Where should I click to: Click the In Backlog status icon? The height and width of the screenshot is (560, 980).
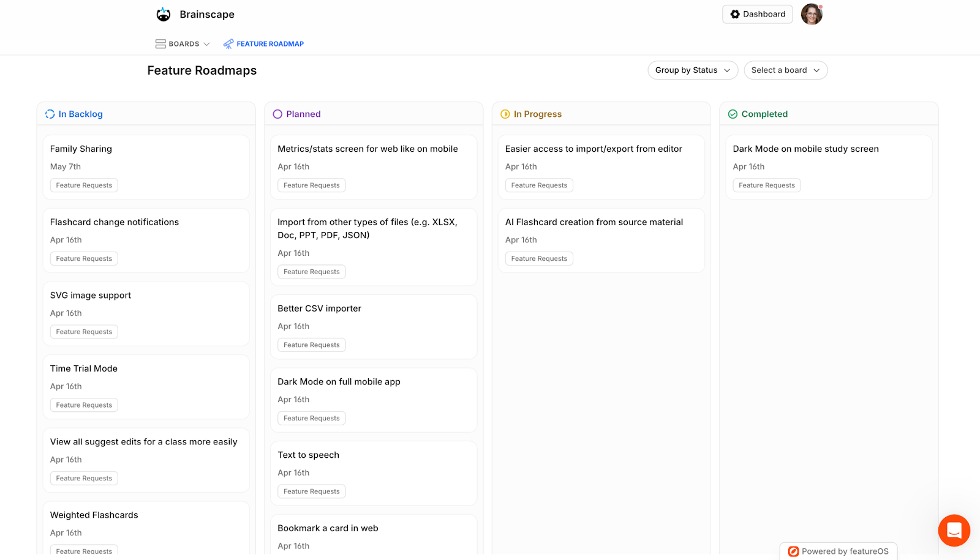point(50,114)
